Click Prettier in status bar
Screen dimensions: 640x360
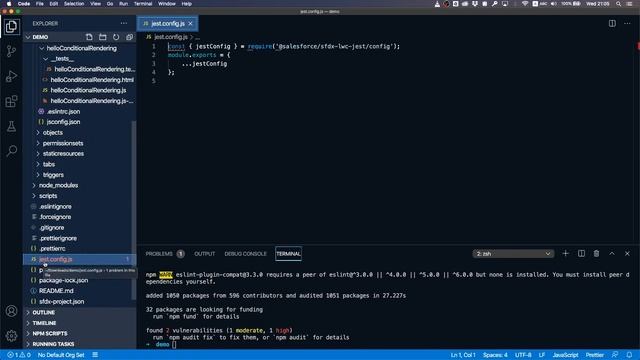click(x=595, y=355)
